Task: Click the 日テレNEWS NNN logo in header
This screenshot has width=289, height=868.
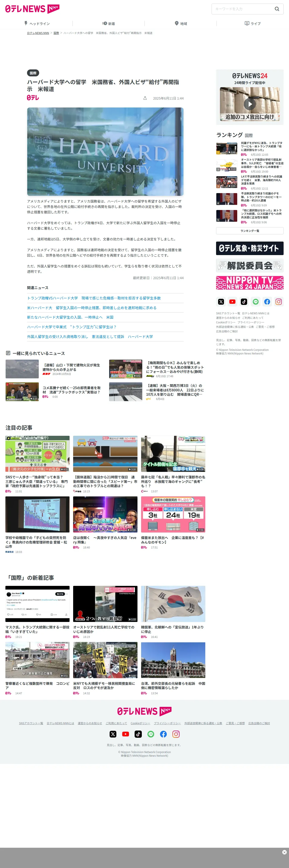Action: 32,9
